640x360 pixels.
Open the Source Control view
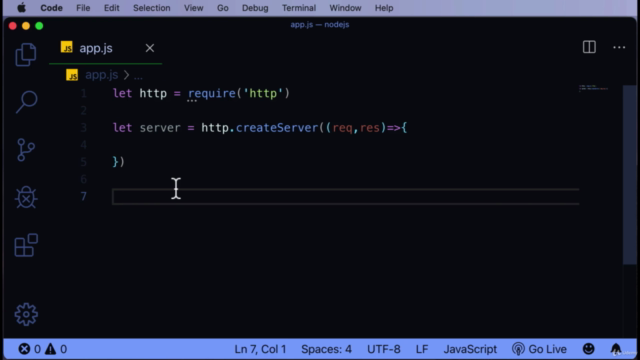26,150
